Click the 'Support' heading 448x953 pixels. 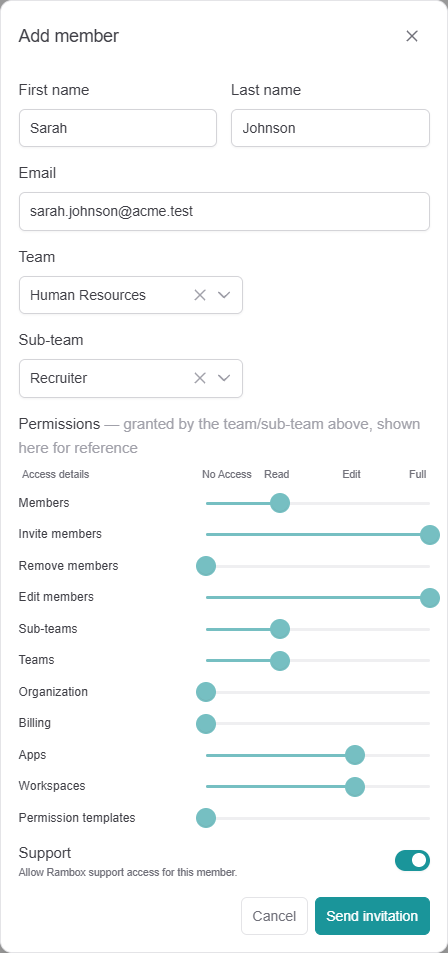click(x=45, y=853)
